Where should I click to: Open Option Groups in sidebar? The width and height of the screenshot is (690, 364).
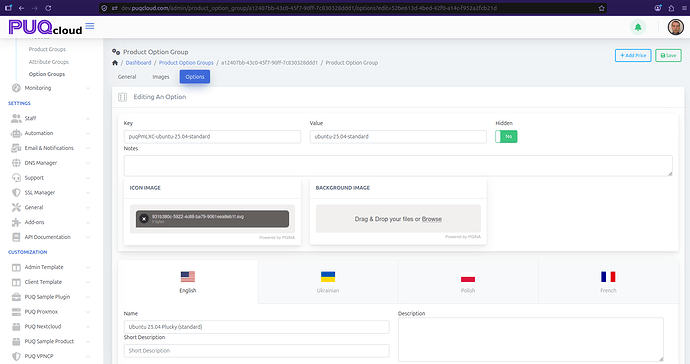point(47,74)
